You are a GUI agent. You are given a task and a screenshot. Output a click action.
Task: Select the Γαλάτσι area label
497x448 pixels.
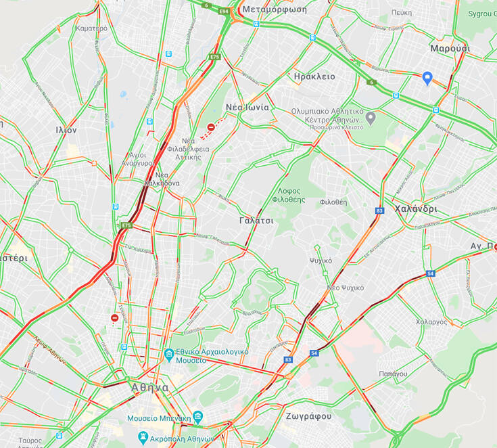click(256, 221)
